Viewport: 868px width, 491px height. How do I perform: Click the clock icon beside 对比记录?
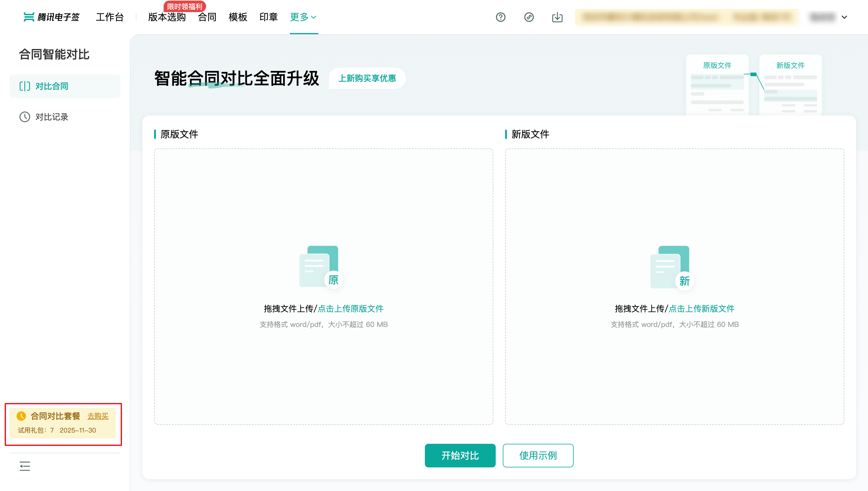pos(25,117)
